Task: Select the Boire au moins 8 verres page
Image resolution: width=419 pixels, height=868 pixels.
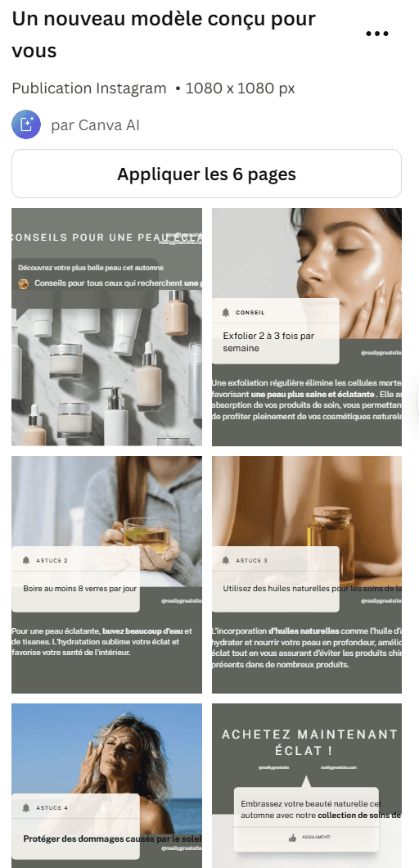Action: point(107,575)
